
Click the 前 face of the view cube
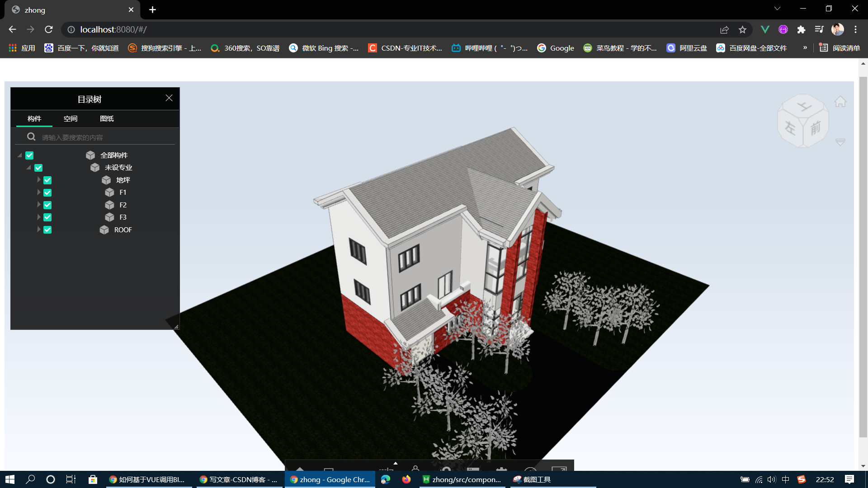click(x=816, y=128)
